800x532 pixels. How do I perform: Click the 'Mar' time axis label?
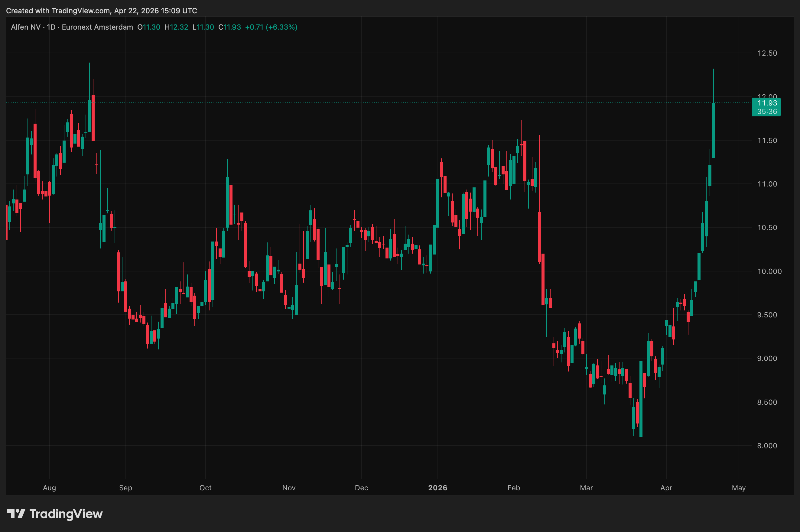click(x=587, y=488)
